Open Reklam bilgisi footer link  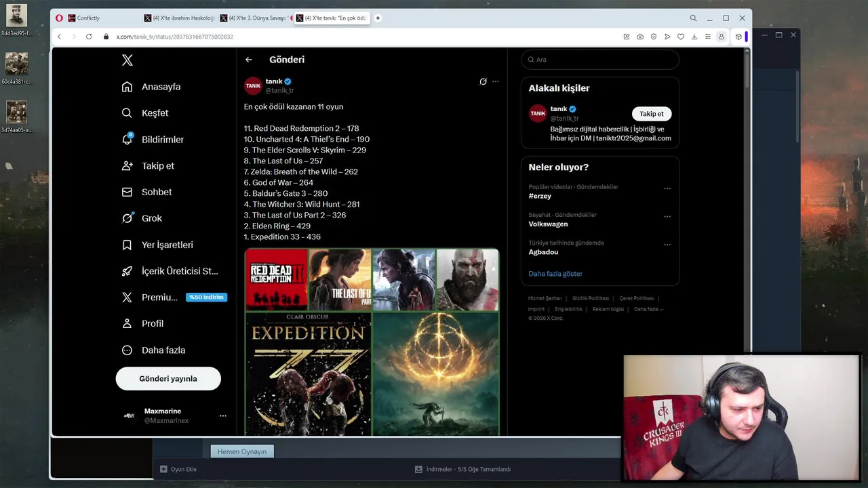tap(608, 309)
